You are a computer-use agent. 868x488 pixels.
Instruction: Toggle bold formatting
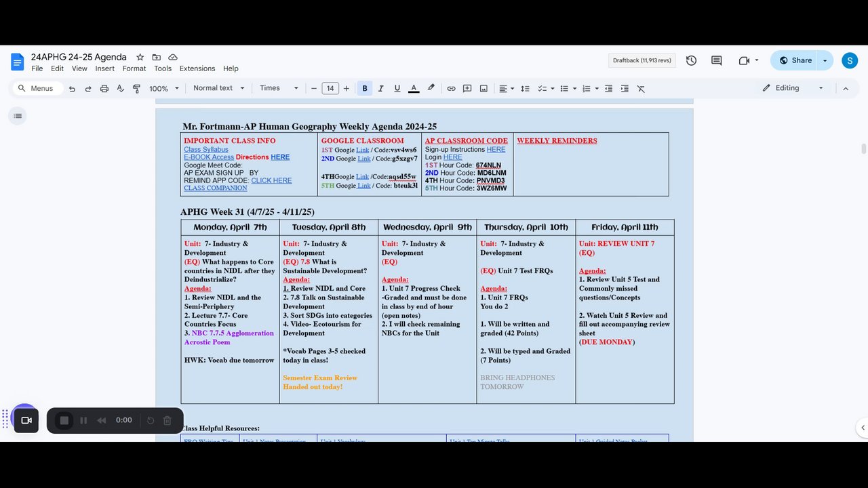365,88
